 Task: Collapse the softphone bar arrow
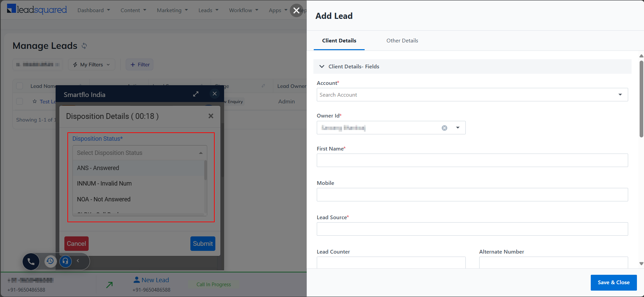pos(78,261)
